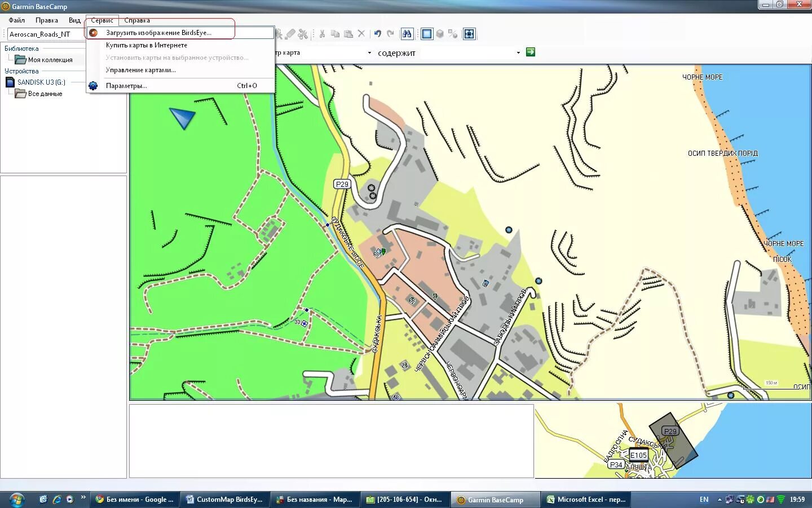Viewport: 812px width, 508px height.
Task: Click gray viewport rectangle in overview map
Action: [673, 441]
